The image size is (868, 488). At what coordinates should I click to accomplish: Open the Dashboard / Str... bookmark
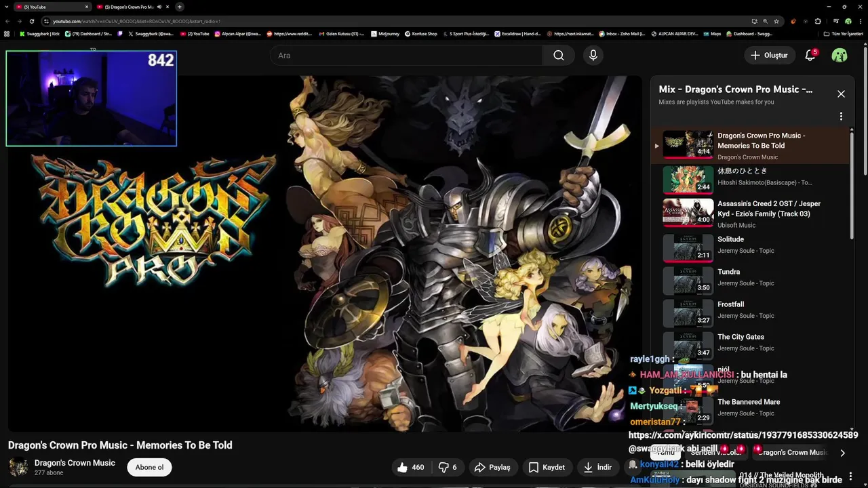(x=88, y=33)
